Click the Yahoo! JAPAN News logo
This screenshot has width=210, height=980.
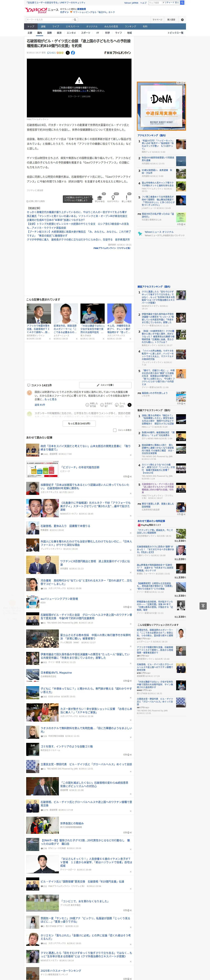coord(42,10)
